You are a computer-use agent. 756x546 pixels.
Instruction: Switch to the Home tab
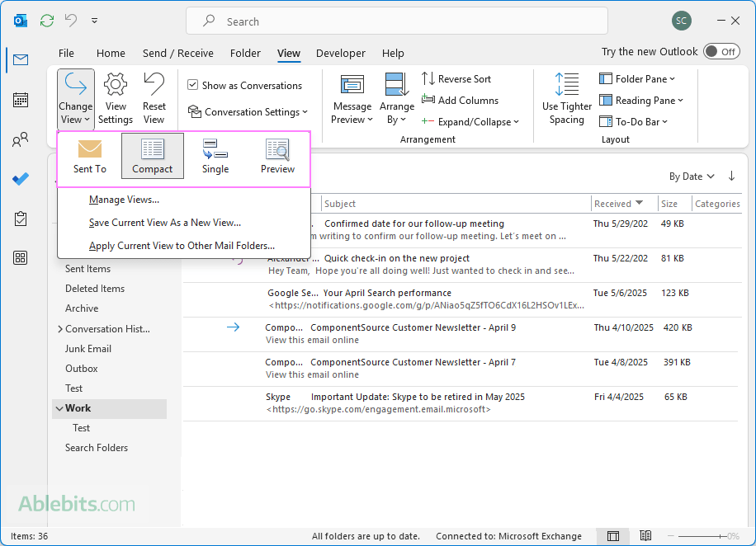coord(111,53)
